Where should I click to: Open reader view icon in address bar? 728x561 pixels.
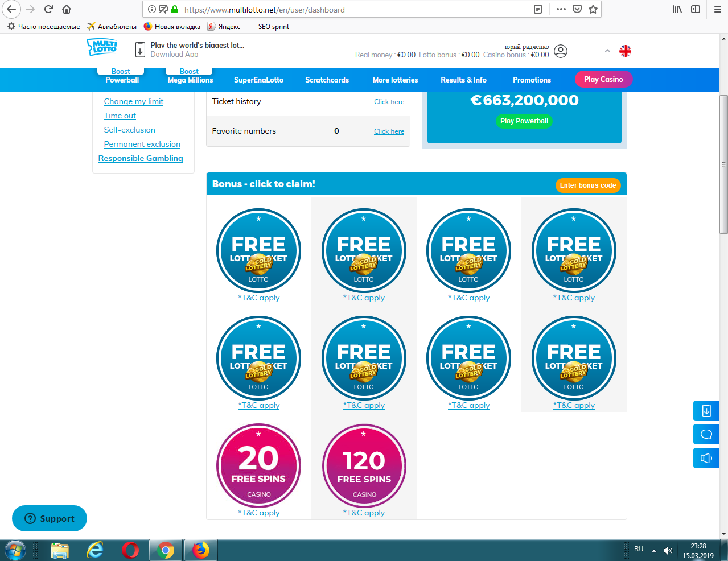[x=538, y=9]
